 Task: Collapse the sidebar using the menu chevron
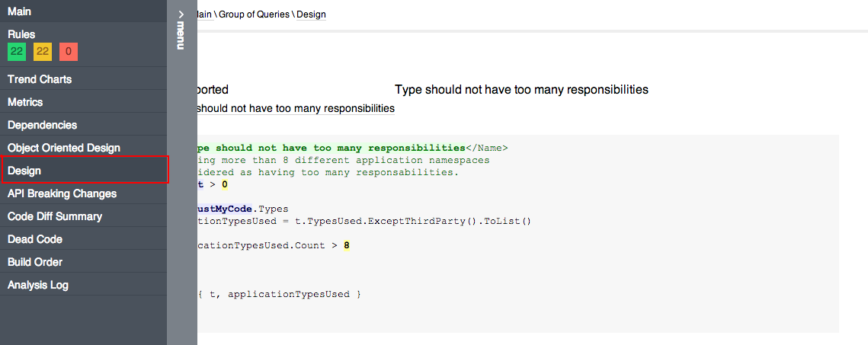(x=181, y=14)
